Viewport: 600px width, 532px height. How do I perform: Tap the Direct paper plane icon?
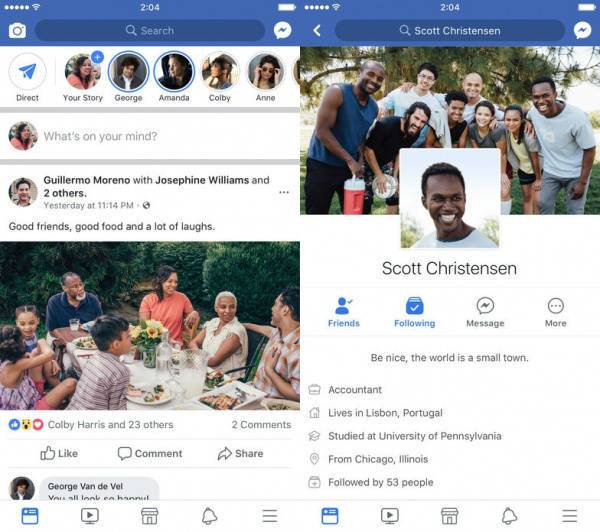pyautogui.click(x=27, y=71)
